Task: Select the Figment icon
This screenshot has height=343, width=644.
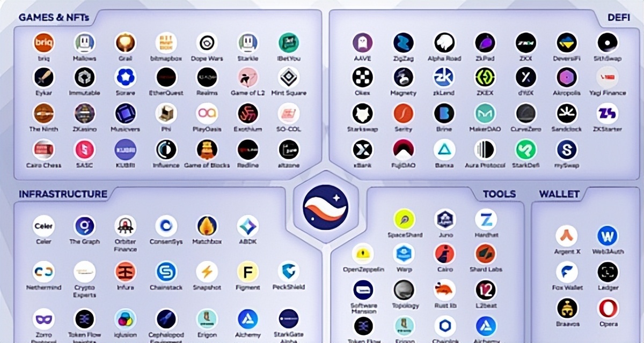Action: [x=248, y=272]
